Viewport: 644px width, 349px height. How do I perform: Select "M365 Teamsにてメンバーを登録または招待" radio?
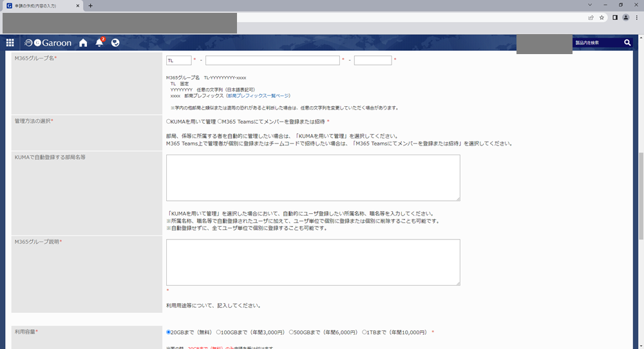click(220, 122)
